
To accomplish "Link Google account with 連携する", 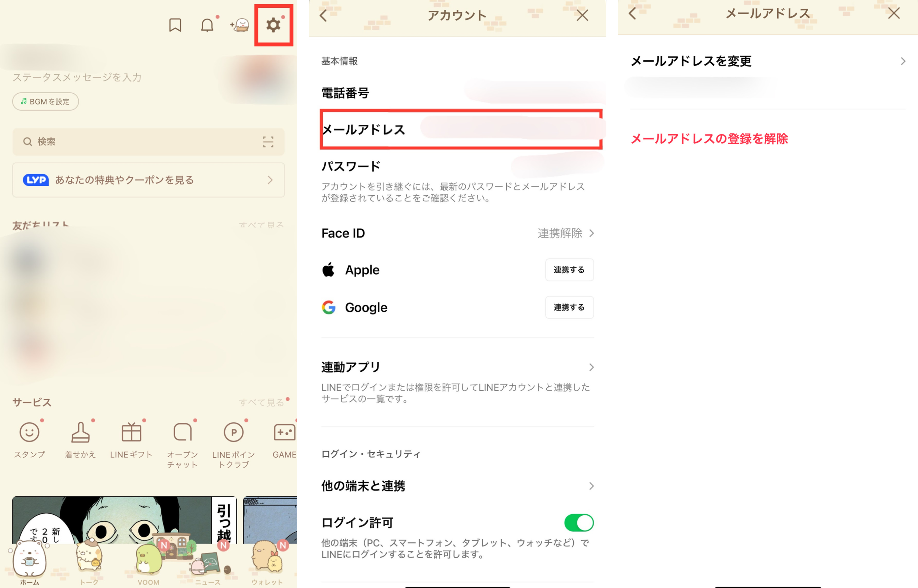I will (569, 307).
